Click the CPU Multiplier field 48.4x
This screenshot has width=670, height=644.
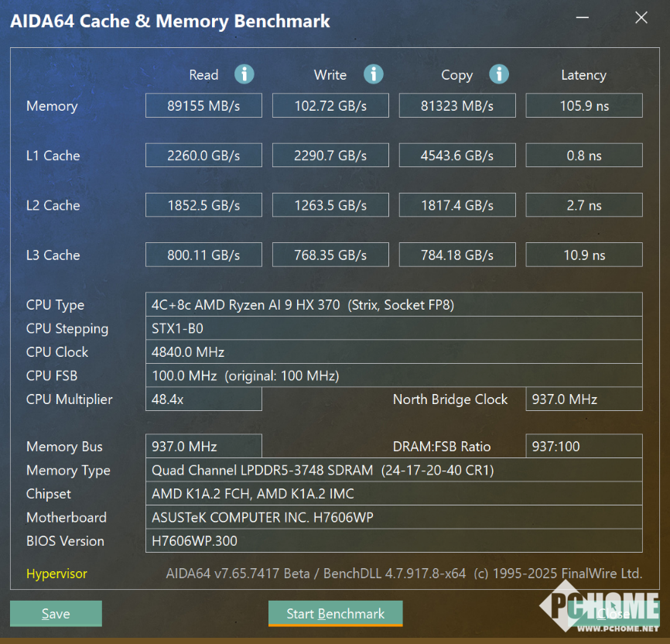pyautogui.click(x=203, y=399)
